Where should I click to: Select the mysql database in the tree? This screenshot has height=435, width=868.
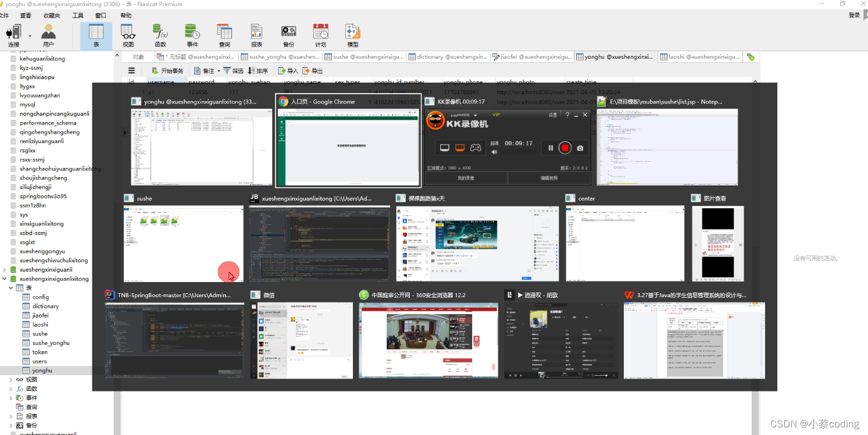coord(27,105)
